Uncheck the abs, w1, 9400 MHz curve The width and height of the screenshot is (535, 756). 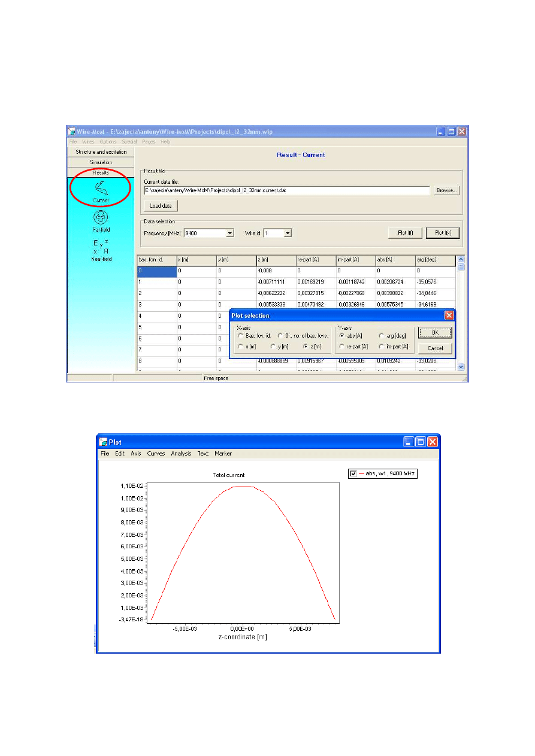(x=353, y=473)
